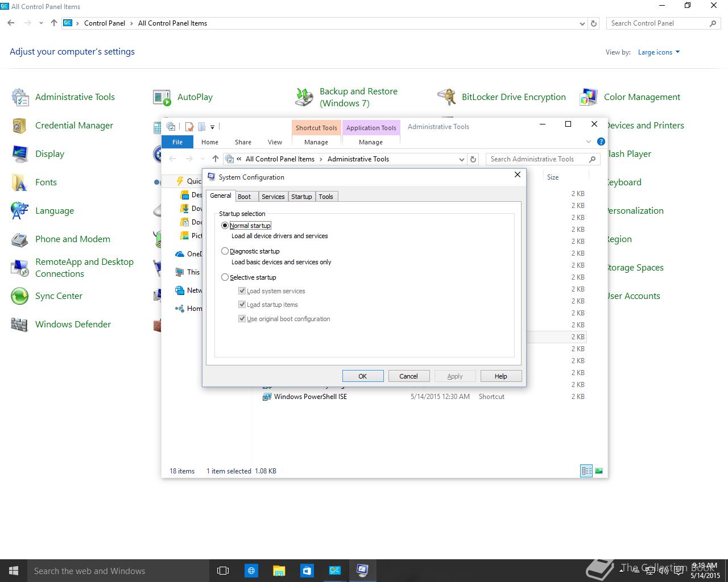
Task: Click Help icon in Administrative Tools ribbon
Action: [601, 142]
